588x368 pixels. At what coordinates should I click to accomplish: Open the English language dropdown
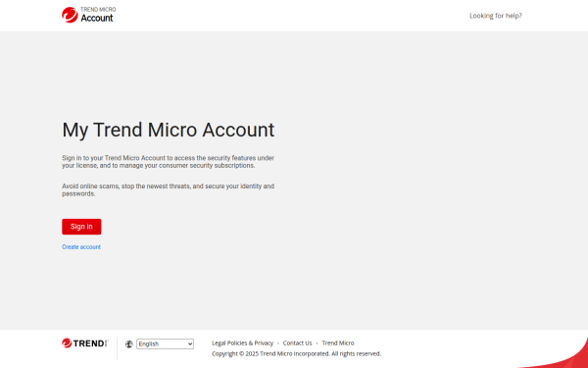pyautogui.click(x=165, y=344)
